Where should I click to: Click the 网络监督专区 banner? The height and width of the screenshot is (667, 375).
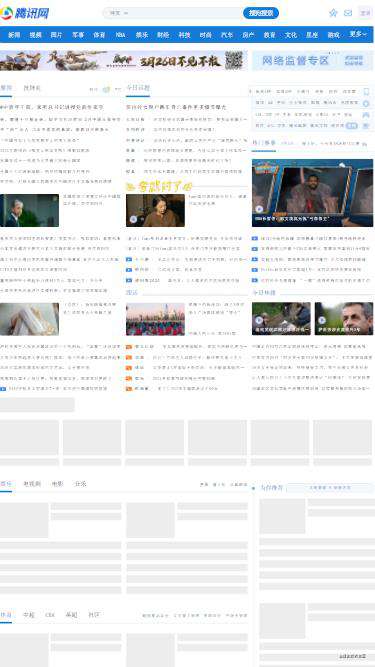click(312, 60)
